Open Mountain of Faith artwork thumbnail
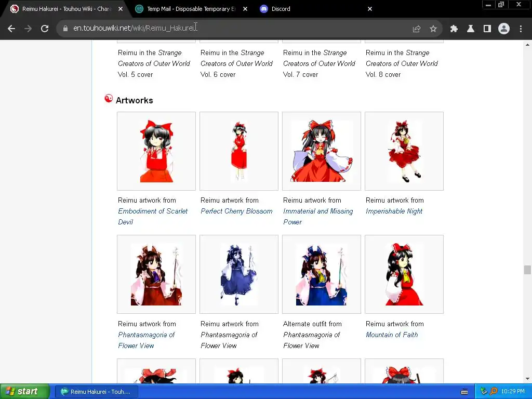532x399 pixels. (404, 274)
